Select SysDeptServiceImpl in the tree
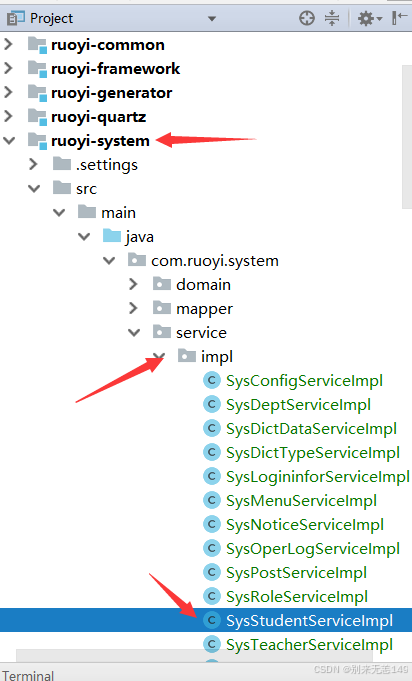 298,405
